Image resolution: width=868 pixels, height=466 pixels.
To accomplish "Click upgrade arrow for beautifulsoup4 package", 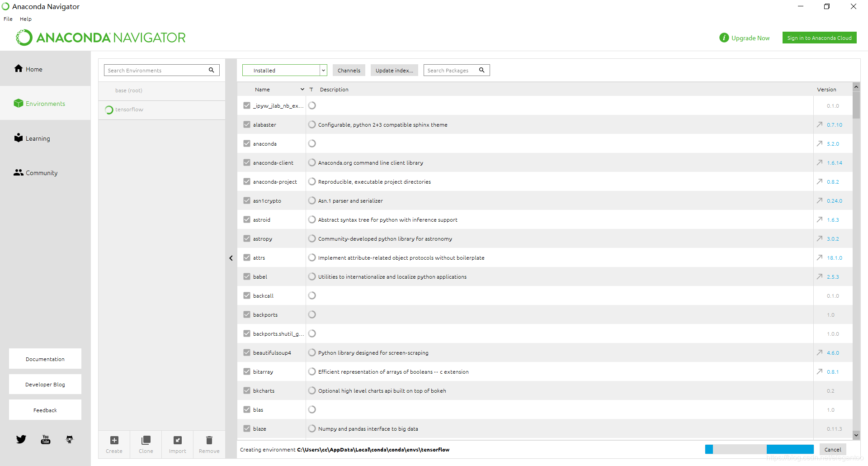I will 820,352.
